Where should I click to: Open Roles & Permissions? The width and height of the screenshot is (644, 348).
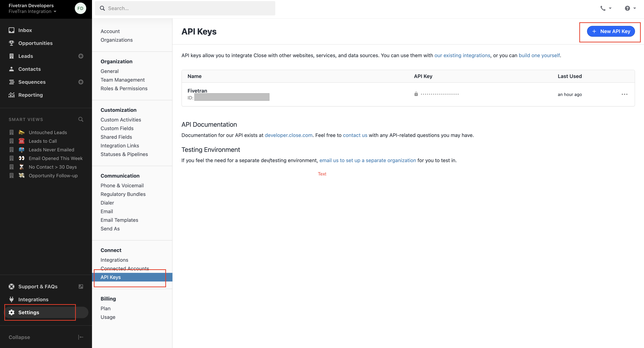[124, 88]
